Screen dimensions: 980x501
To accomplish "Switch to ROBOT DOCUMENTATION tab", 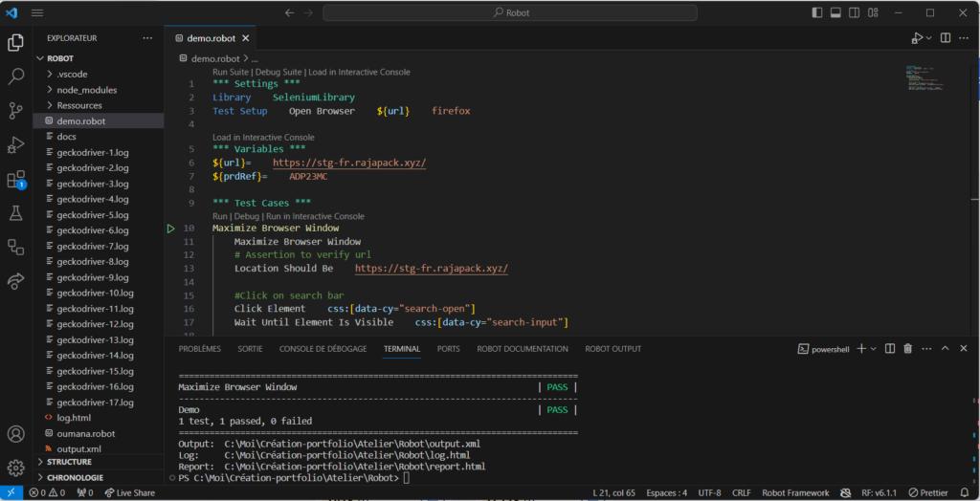I will pos(523,349).
